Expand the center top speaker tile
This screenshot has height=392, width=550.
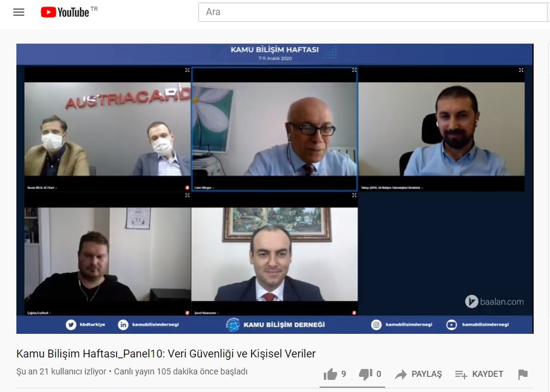[x=354, y=70]
